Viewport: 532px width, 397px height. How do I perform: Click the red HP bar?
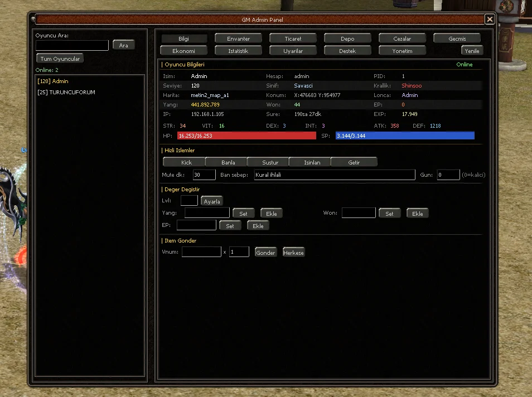[x=246, y=135]
